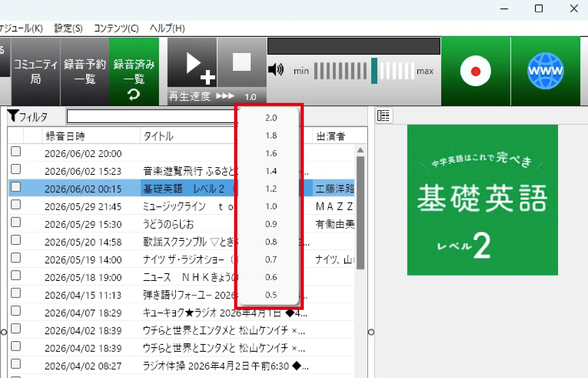Select playback speed 0.5
The image size is (588, 378).
271,295
